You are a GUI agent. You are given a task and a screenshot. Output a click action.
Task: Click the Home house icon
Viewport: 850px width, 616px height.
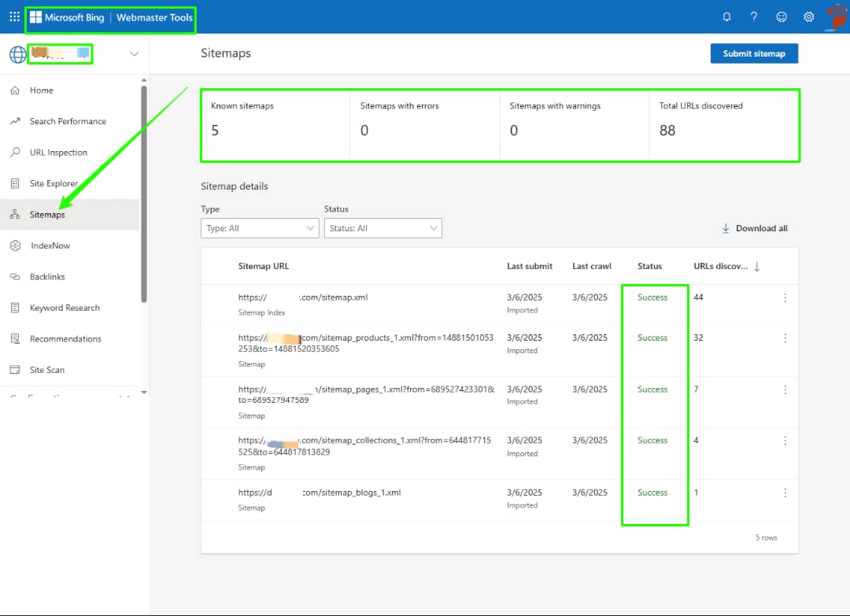pos(15,90)
